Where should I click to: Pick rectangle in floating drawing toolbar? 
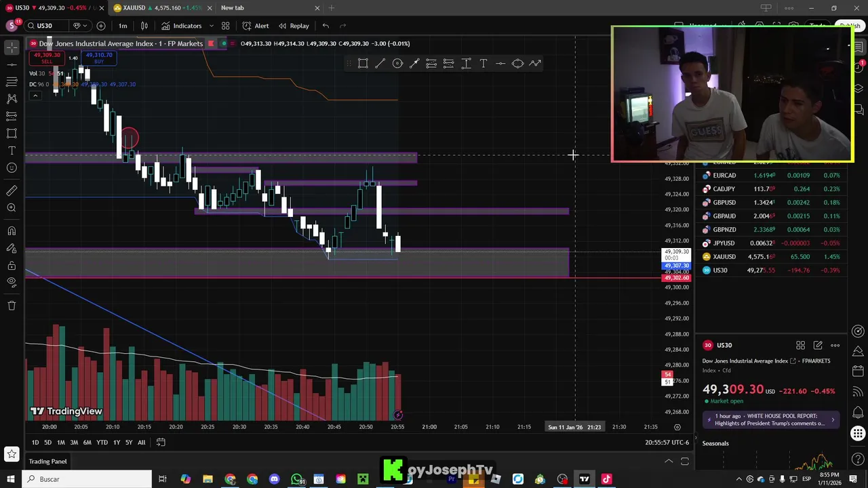(x=363, y=64)
